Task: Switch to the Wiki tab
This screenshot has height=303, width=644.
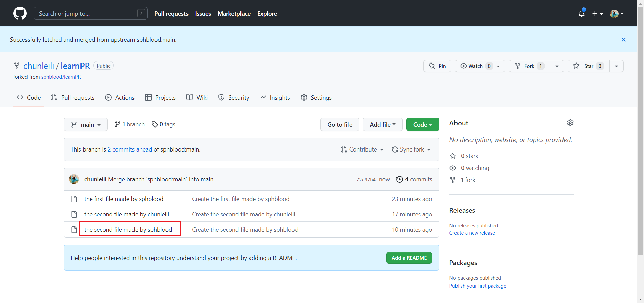Action: (x=197, y=98)
